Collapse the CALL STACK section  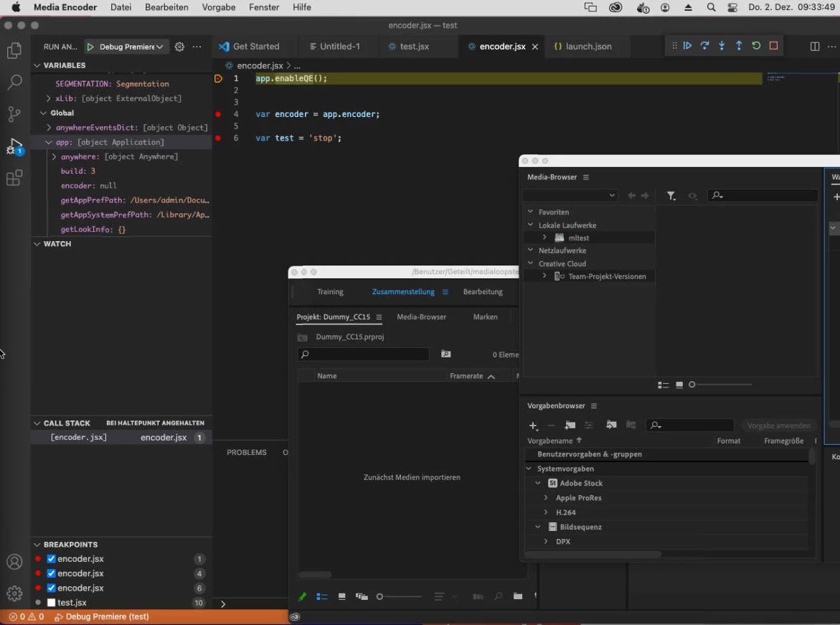[37, 423]
